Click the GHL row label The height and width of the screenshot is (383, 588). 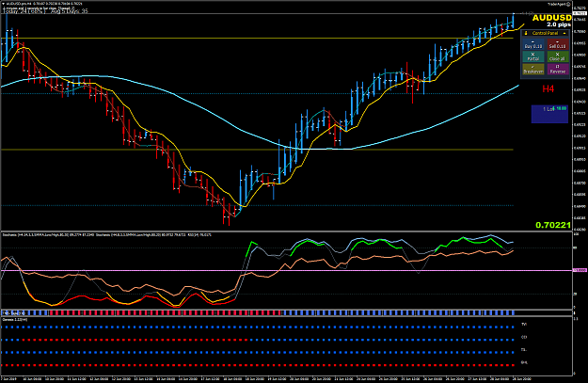(x=524, y=362)
